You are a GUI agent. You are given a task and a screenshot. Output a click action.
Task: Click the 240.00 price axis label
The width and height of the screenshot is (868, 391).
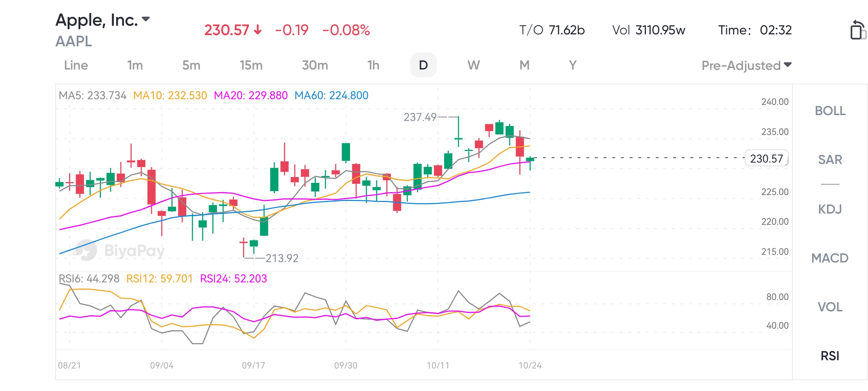[775, 102]
